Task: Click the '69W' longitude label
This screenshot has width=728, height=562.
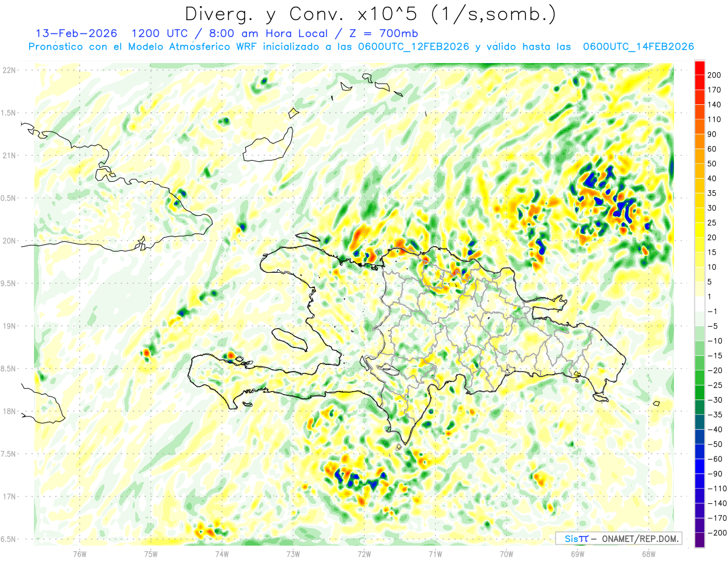Action: pos(577,554)
